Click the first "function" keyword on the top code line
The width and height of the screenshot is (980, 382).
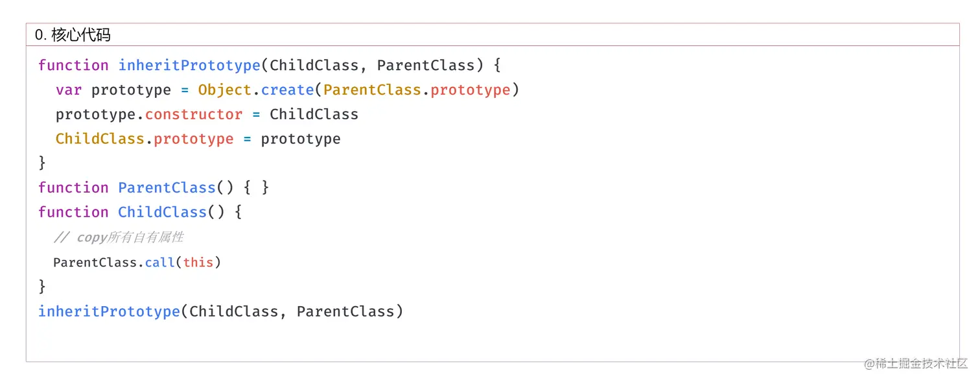pos(73,66)
